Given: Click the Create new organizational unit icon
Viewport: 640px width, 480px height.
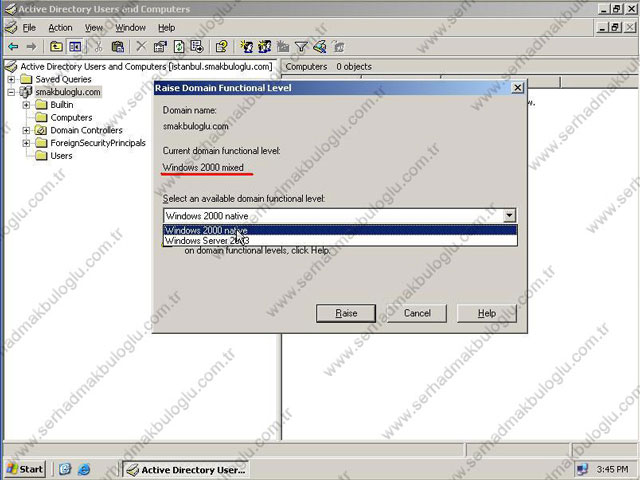Looking at the screenshot, I should [282, 47].
